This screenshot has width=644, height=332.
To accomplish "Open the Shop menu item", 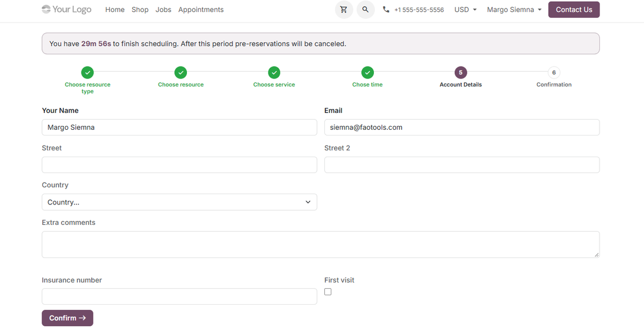I will point(140,10).
